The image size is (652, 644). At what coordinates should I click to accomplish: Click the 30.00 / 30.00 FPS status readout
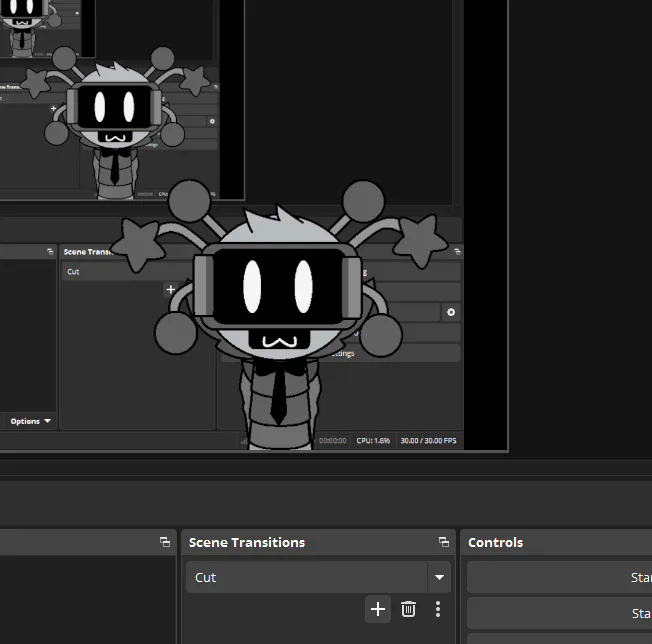coord(428,441)
